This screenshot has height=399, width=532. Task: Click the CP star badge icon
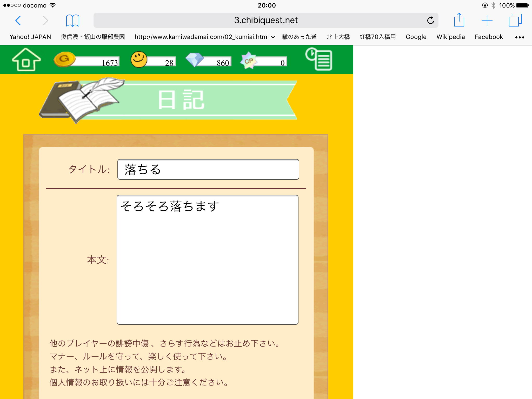point(249,60)
